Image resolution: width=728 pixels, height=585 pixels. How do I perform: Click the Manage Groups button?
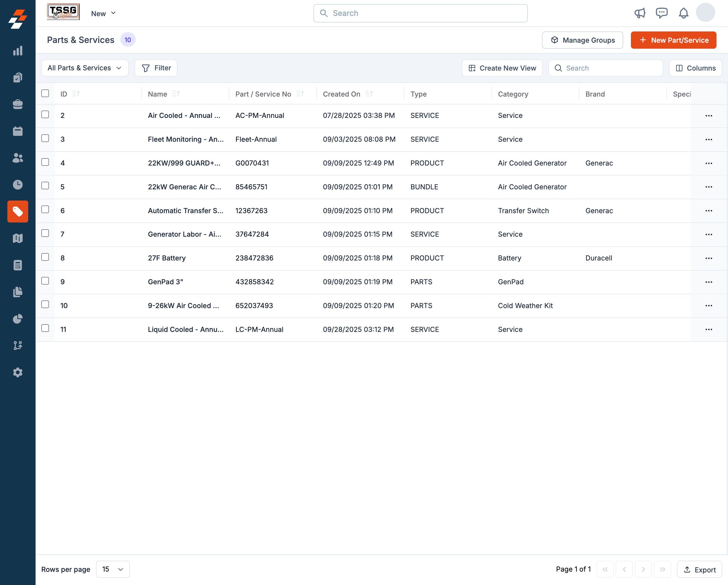point(582,40)
